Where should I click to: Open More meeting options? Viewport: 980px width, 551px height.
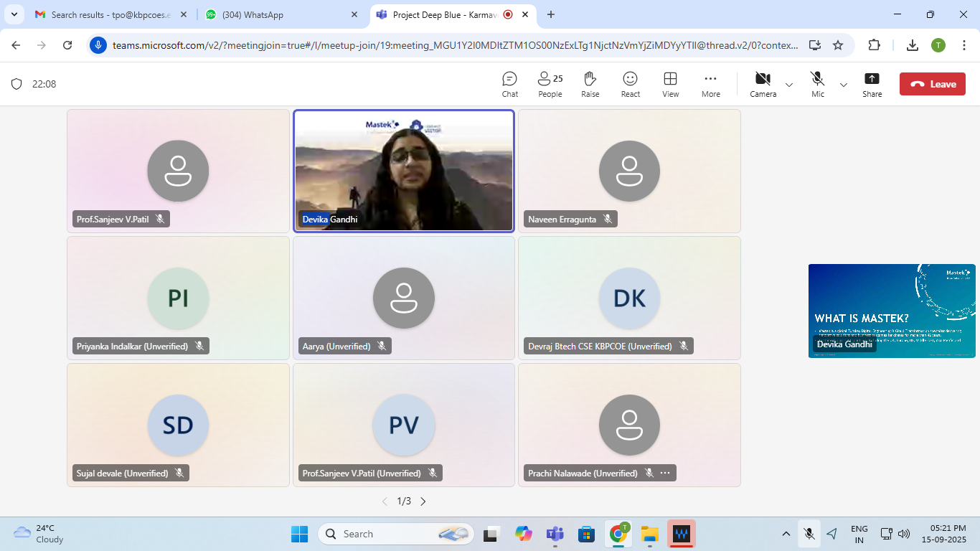pyautogui.click(x=710, y=84)
